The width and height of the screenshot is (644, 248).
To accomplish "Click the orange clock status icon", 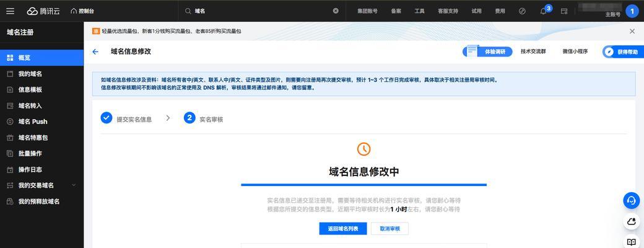I will 364,149.
